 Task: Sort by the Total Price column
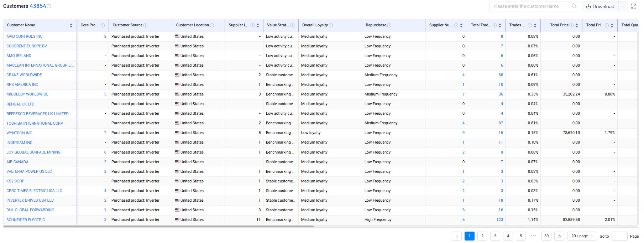[x=577, y=25]
